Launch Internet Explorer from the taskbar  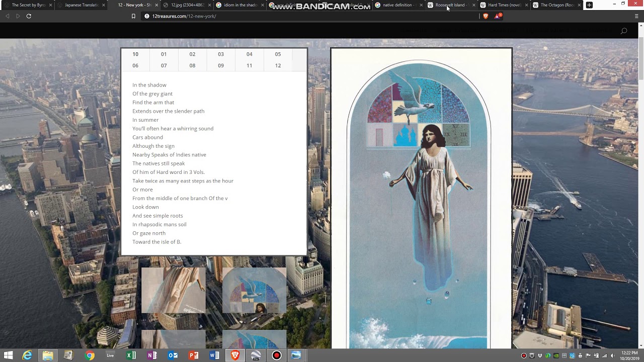click(27, 355)
